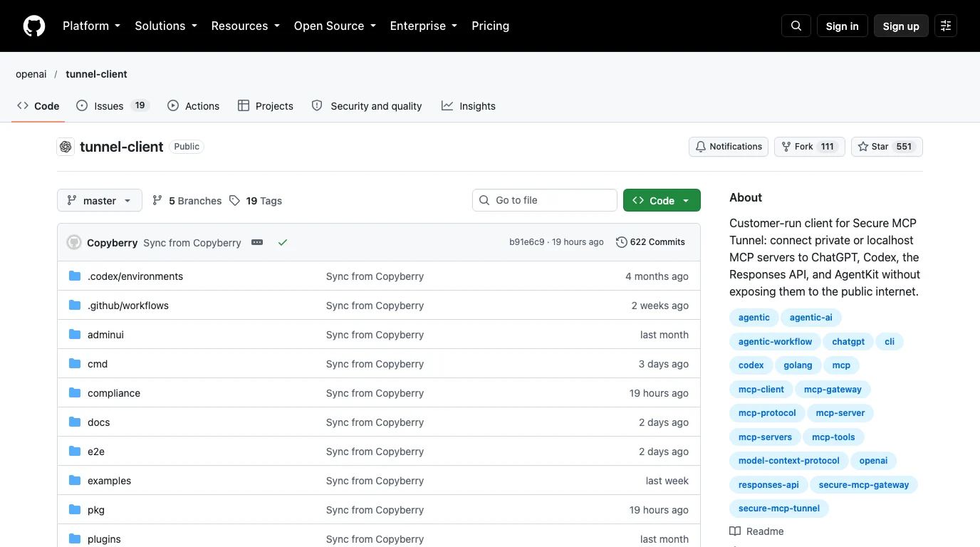The width and height of the screenshot is (980, 547).
Task: Switch to the Projects tab
Action: (265, 106)
